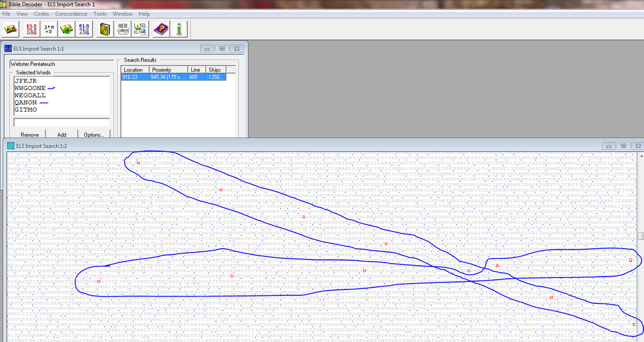Click the gematria calculator icon showing =3

(x=49, y=29)
